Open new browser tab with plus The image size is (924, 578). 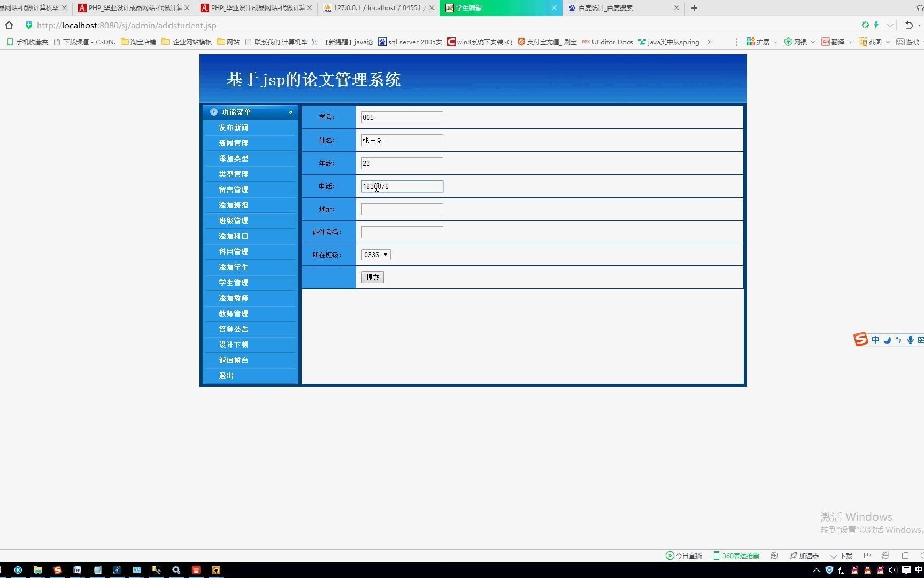click(694, 8)
